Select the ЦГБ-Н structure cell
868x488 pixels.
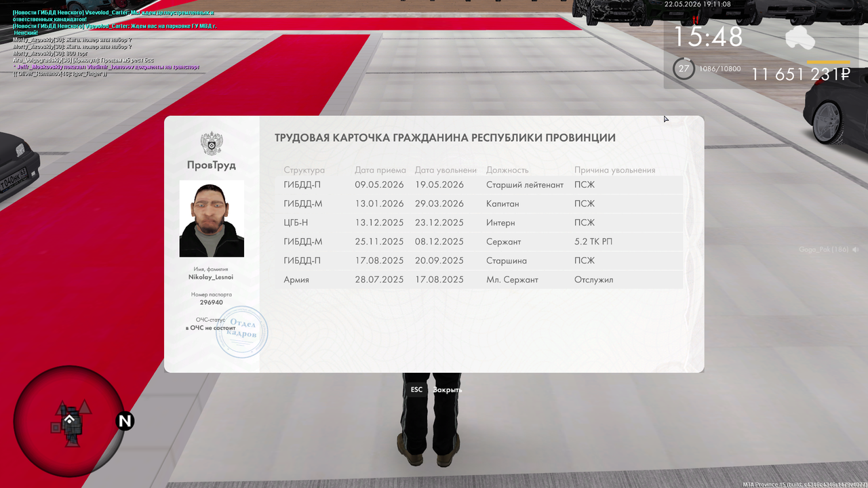296,223
